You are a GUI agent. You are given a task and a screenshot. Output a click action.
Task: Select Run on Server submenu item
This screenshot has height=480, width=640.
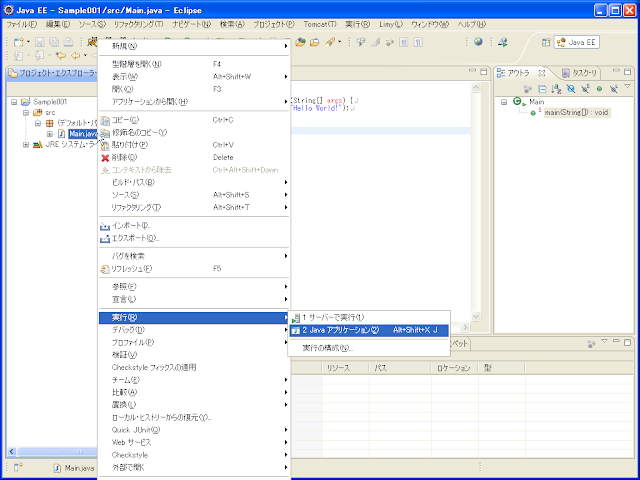click(369, 318)
